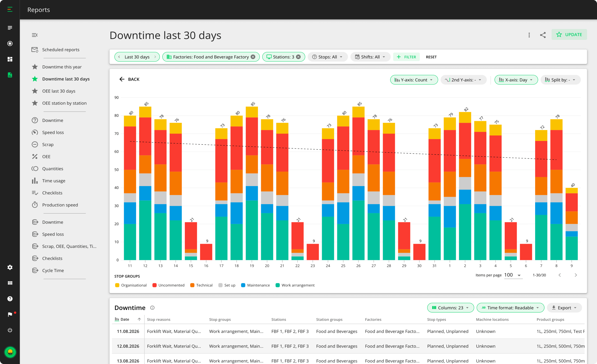This screenshot has width=597, height=364.
Task: Click the help question mark icon
Action: tap(10, 299)
